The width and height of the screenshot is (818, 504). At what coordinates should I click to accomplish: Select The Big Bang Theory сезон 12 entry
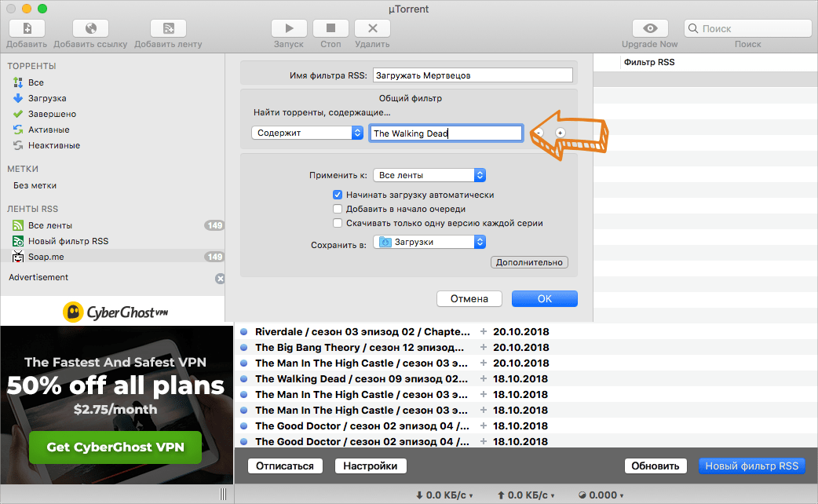coord(360,348)
